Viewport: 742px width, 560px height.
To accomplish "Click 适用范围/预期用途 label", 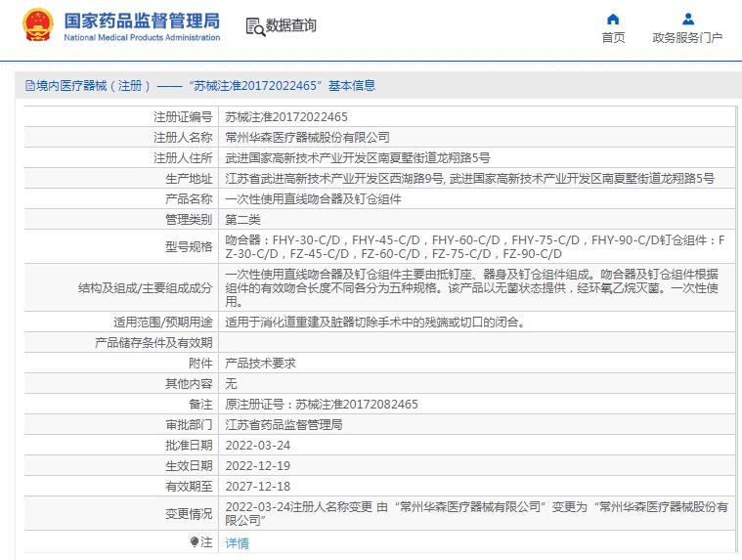I will point(163,323).
